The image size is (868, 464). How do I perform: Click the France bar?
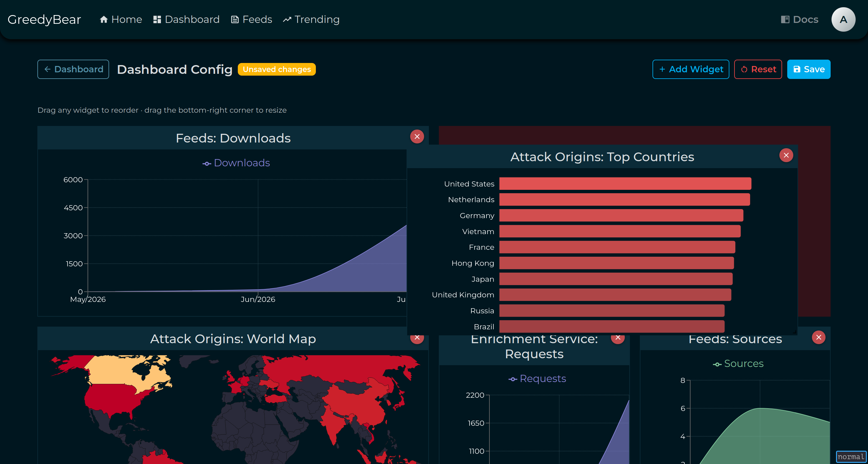617,247
